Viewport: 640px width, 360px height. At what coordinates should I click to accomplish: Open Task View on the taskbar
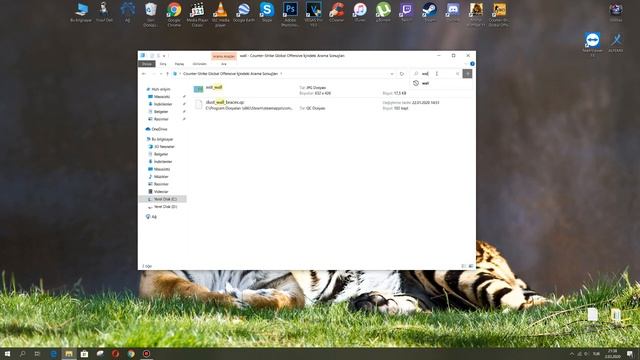coord(37,354)
